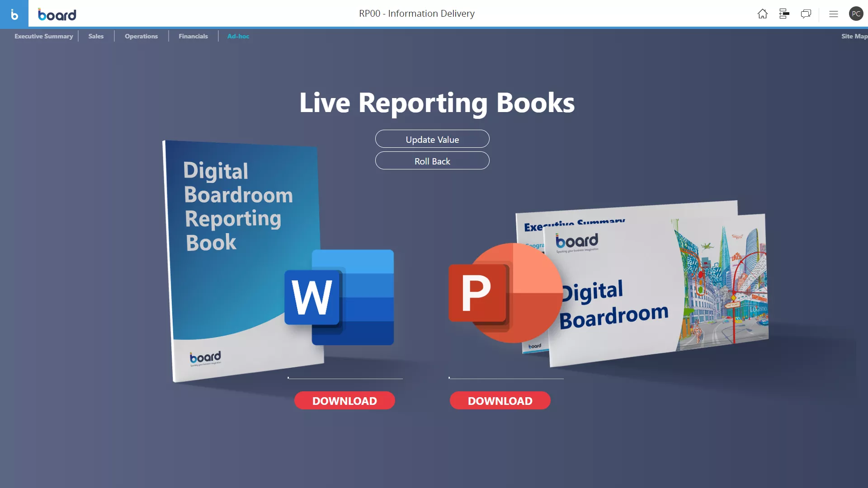Select the comments/chat icon
The image size is (868, 488).
(806, 13)
